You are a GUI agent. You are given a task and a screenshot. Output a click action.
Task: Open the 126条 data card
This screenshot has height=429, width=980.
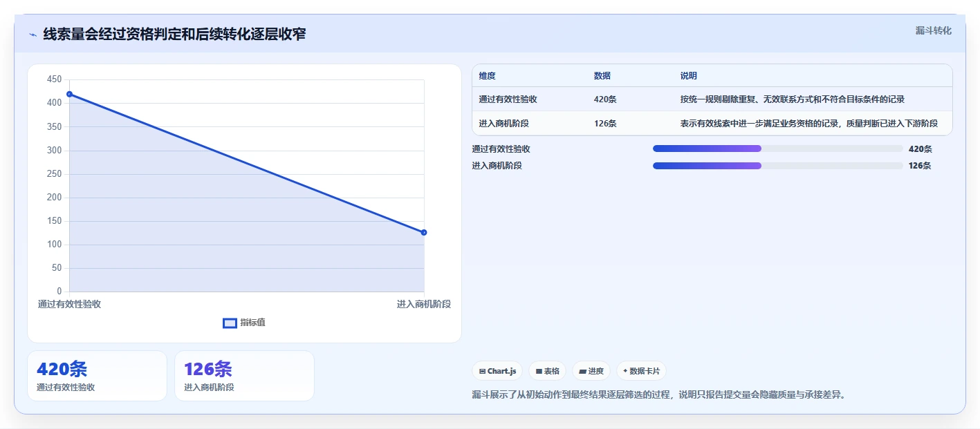click(244, 376)
